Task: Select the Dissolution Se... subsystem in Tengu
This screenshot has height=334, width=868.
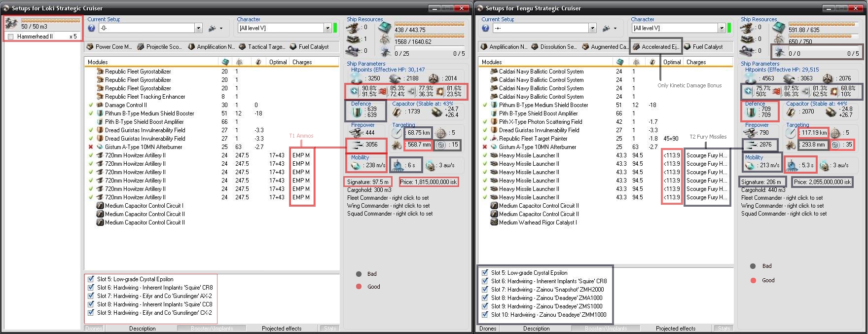Action: click(554, 47)
